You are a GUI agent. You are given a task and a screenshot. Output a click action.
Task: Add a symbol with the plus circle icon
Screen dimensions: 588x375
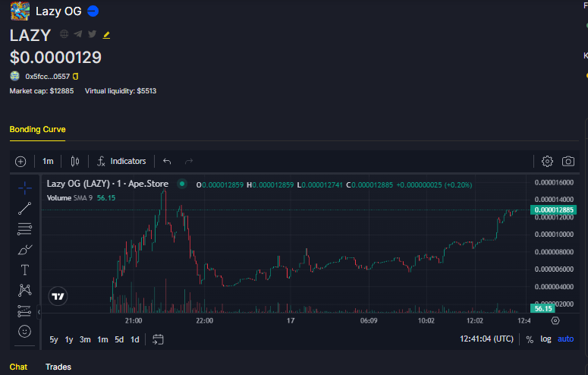pyautogui.click(x=20, y=162)
